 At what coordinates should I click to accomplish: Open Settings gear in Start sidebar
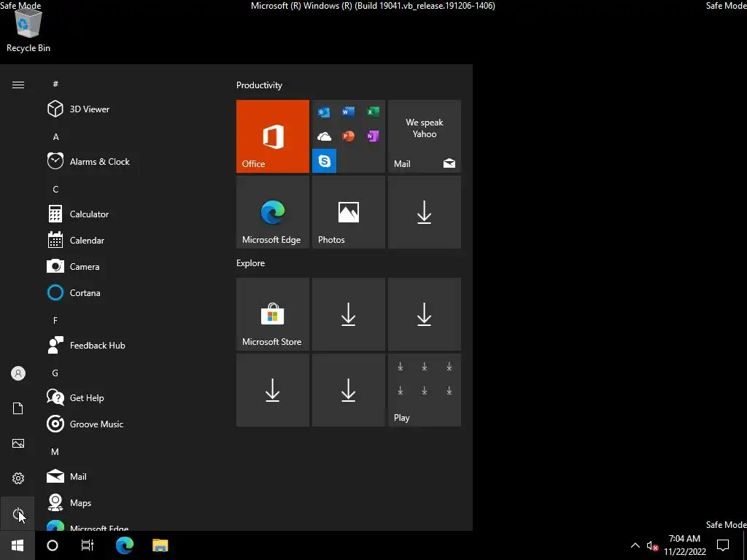point(18,478)
